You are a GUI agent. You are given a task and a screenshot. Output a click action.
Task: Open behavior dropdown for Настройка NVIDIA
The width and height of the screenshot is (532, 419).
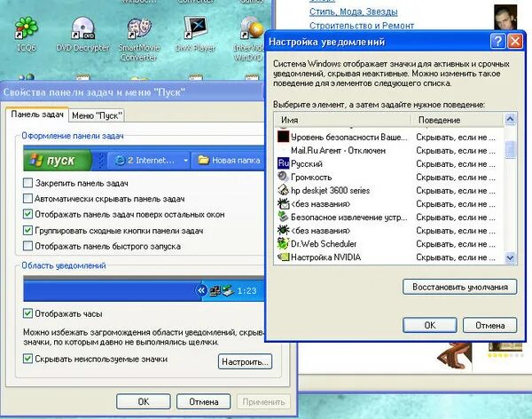tap(456, 257)
